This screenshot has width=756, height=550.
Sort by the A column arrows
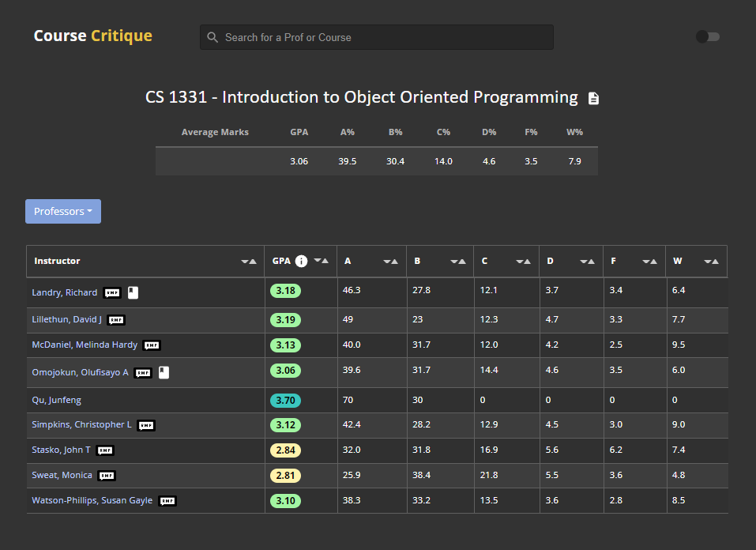390,262
